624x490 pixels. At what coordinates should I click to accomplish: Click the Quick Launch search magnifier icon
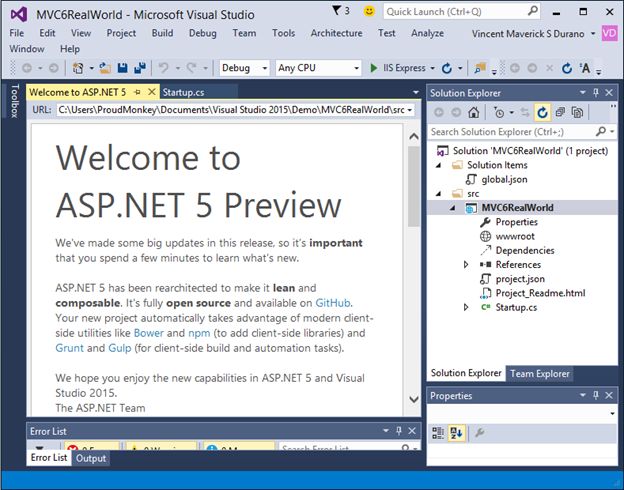coord(532,11)
